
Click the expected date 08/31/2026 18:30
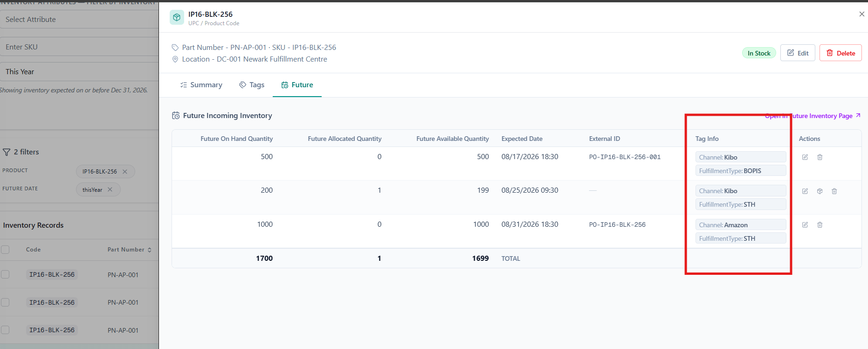[530, 224]
